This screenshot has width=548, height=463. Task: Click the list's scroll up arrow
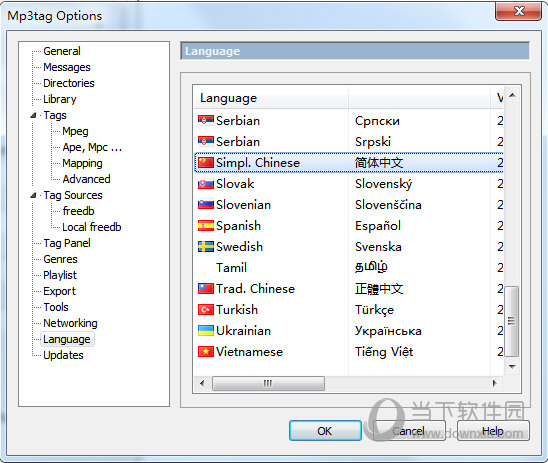tap(512, 95)
